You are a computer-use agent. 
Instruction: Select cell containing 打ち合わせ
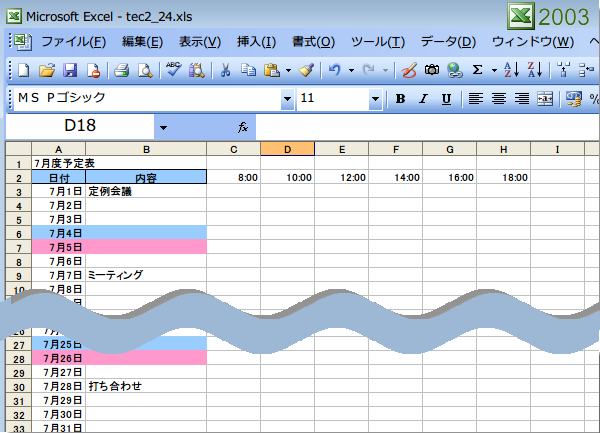146,386
